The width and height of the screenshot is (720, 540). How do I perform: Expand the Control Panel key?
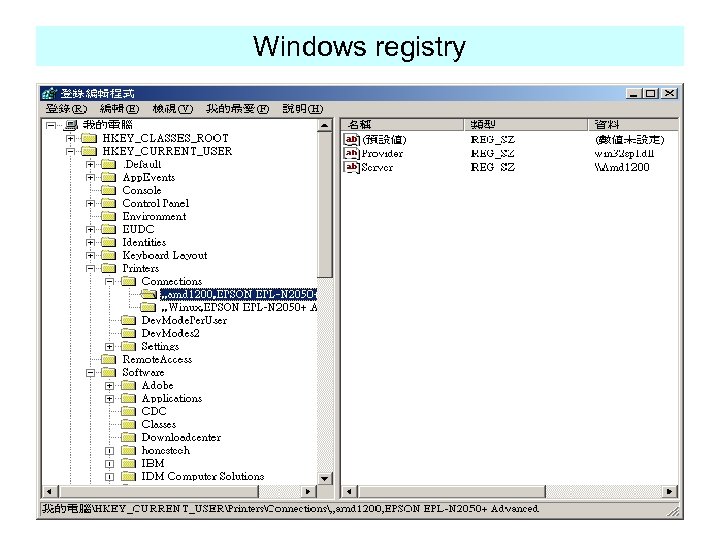click(90, 203)
